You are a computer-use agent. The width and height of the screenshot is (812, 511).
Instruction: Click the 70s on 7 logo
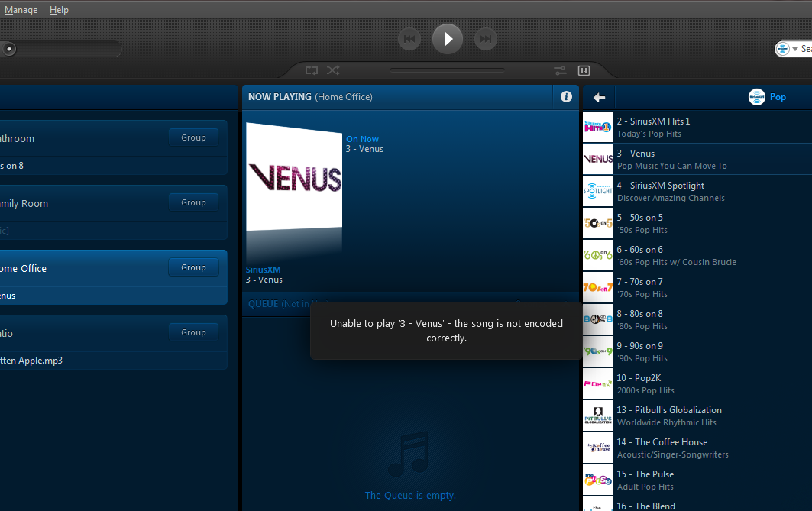click(598, 287)
